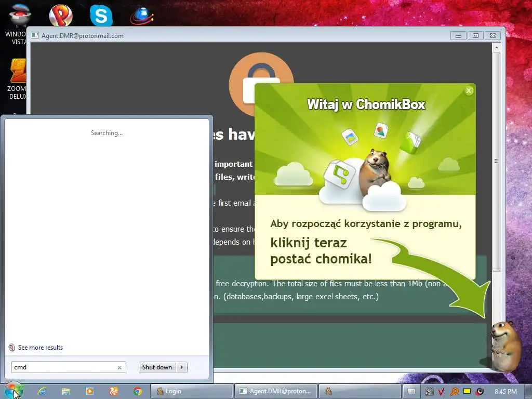
Task: Click the Shut down button
Action: point(157,367)
